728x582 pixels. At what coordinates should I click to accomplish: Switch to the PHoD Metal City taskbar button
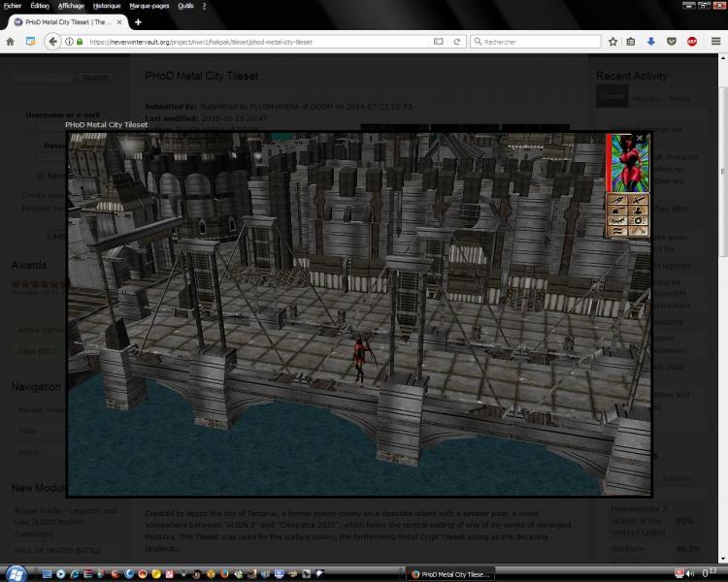[x=450, y=574]
